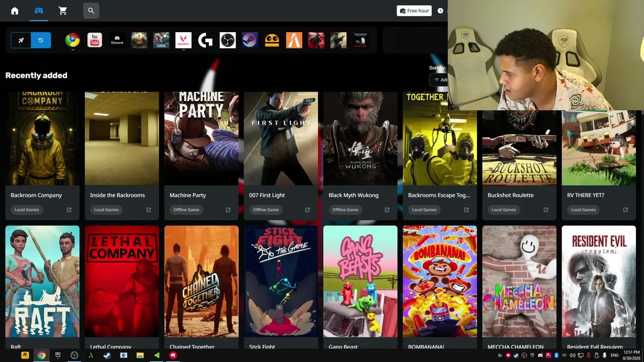Image resolution: width=644 pixels, height=362 pixels.
Task: Launch the Discord app icon
Action: click(117, 40)
